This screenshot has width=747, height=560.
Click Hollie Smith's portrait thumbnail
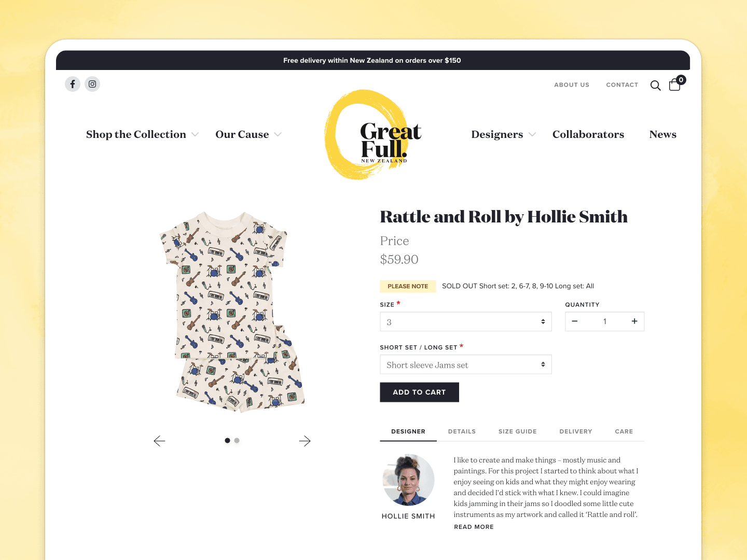(x=408, y=480)
